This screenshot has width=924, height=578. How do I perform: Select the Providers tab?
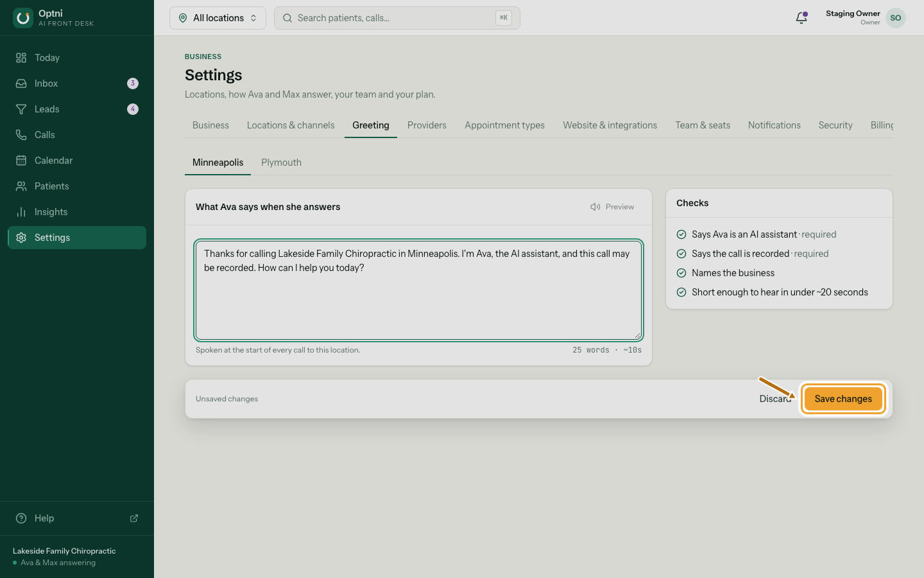click(427, 125)
